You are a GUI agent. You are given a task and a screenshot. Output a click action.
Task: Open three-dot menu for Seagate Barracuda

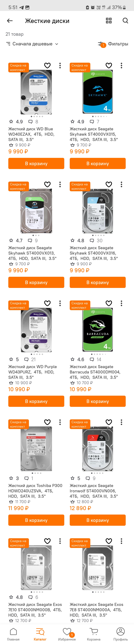(x=121, y=303)
